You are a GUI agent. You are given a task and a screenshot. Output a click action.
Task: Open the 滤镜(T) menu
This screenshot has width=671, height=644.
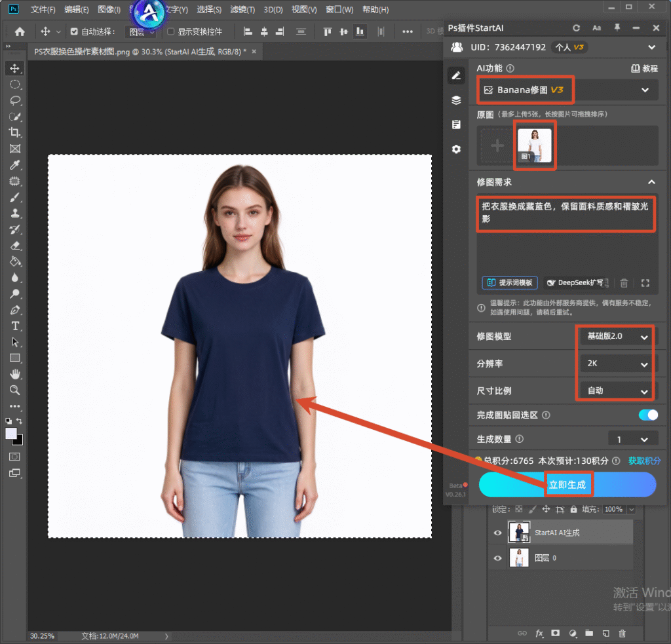[242, 9]
